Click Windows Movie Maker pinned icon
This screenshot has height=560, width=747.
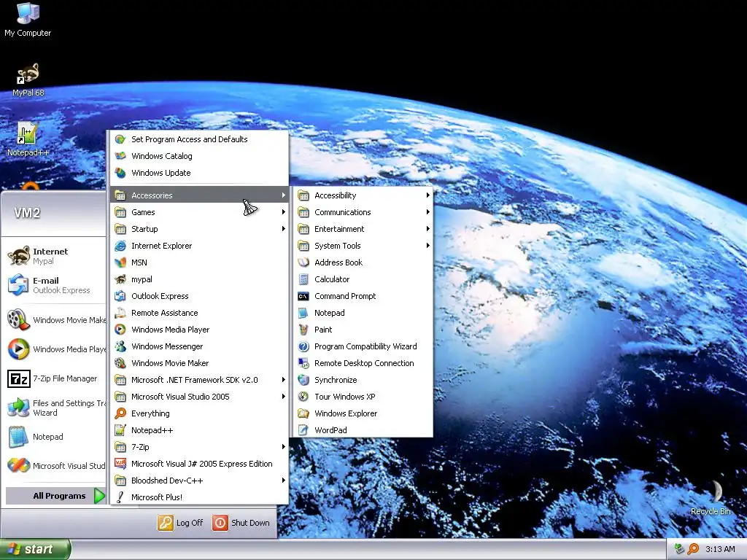(x=18, y=319)
